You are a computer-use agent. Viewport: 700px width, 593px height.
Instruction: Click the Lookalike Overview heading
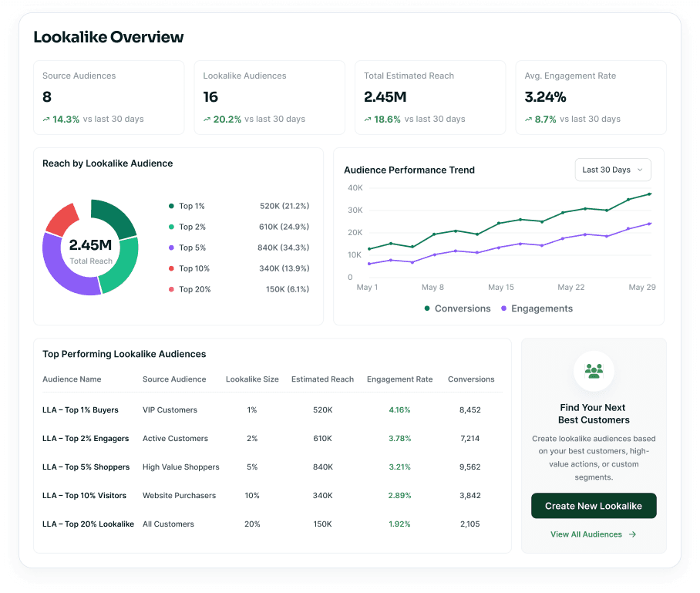[x=109, y=37]
